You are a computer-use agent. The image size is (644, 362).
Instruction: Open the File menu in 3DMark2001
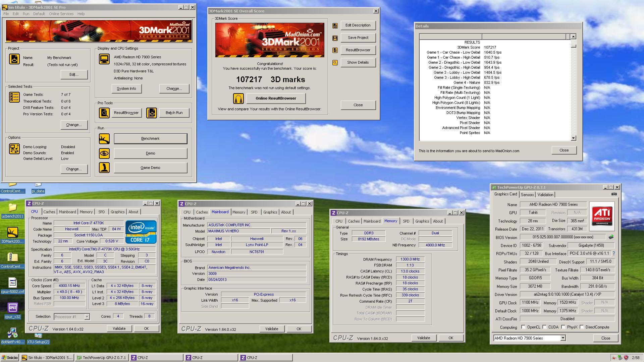click(x=6, y=14)
